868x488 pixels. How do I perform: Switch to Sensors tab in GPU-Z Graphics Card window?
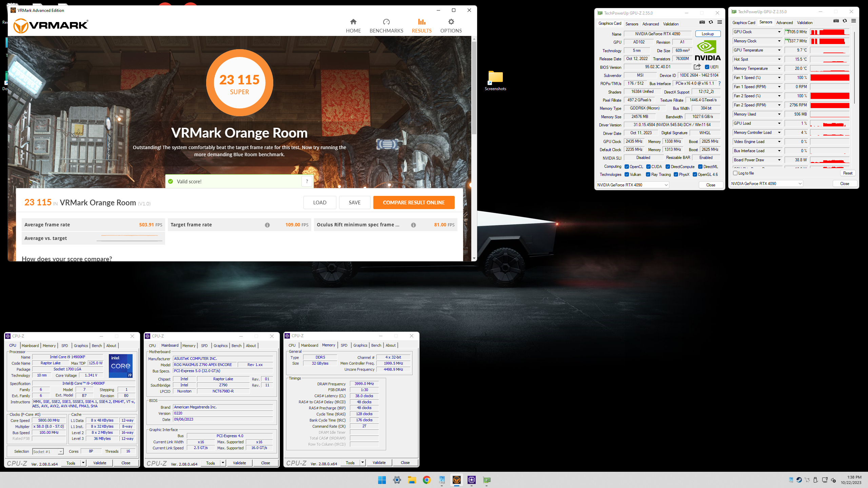pos(632,24)
